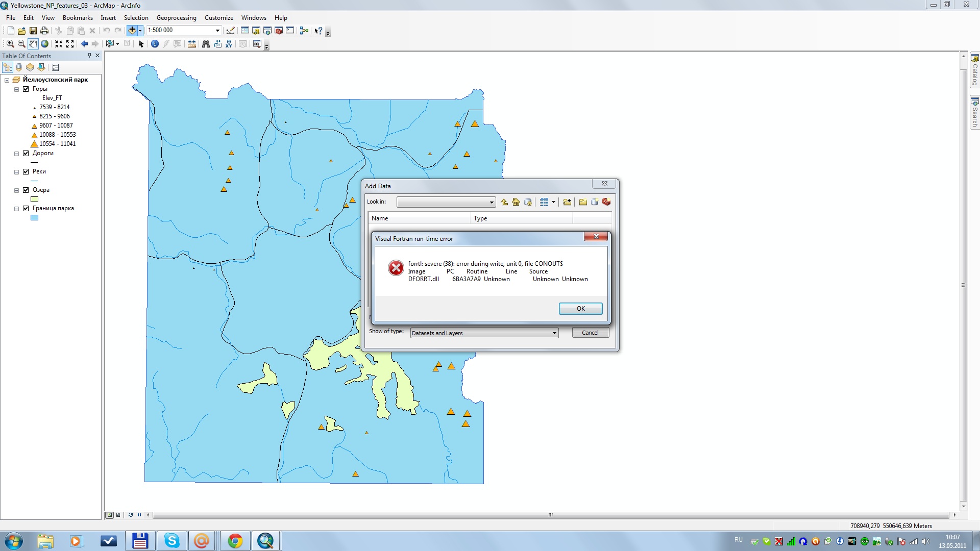Collapse the Граница парка layer legend
The image size is (980, 551).
coord(16,209)
